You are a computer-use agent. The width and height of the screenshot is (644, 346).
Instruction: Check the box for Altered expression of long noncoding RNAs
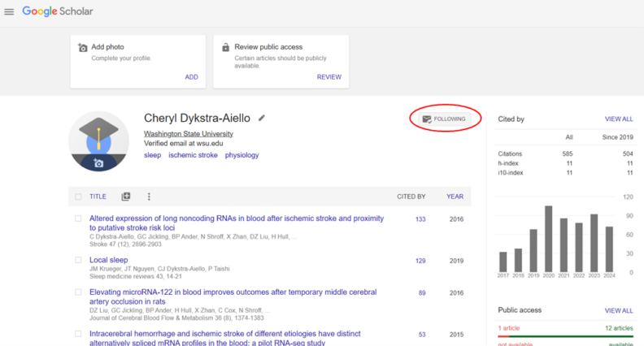click(78, 218)
